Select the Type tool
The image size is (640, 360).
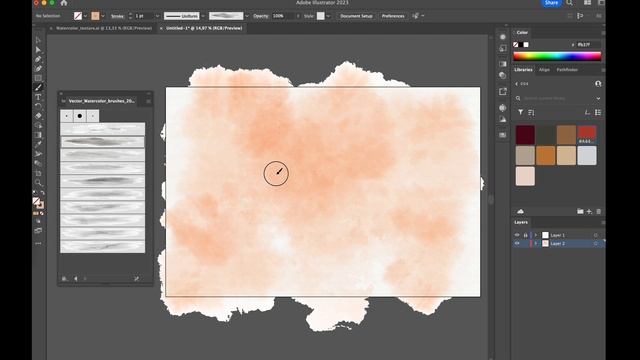38,97
